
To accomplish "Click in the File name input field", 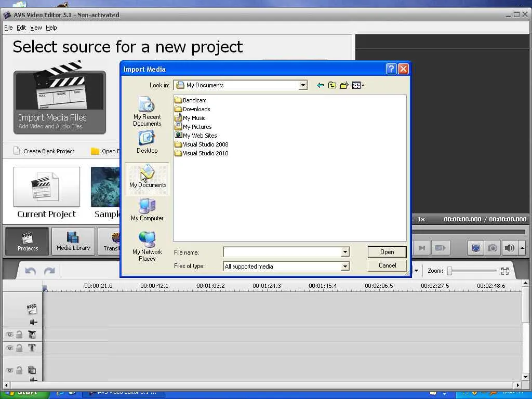I will (x=282, y=252).
